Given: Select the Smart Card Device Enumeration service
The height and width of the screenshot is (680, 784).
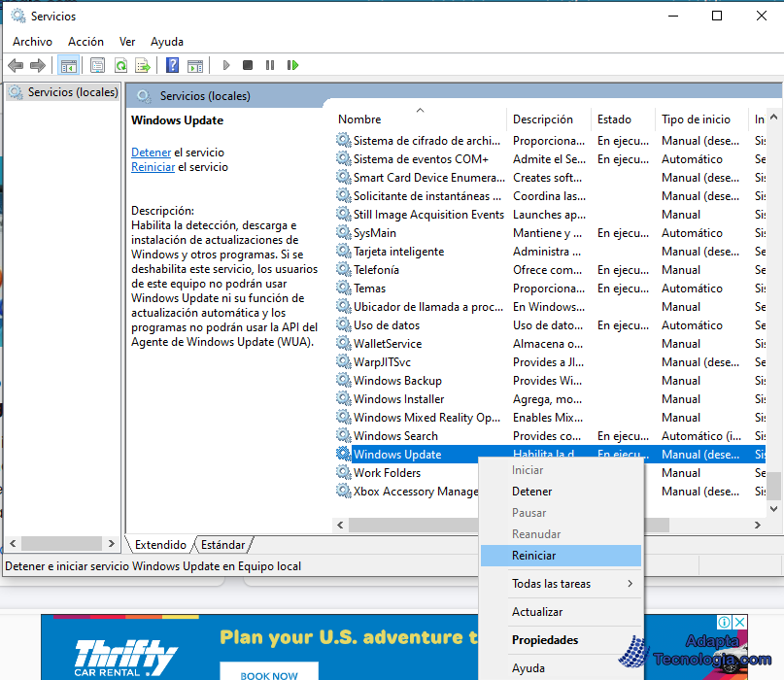Looking at the screenshot, I should click(550, 178).
